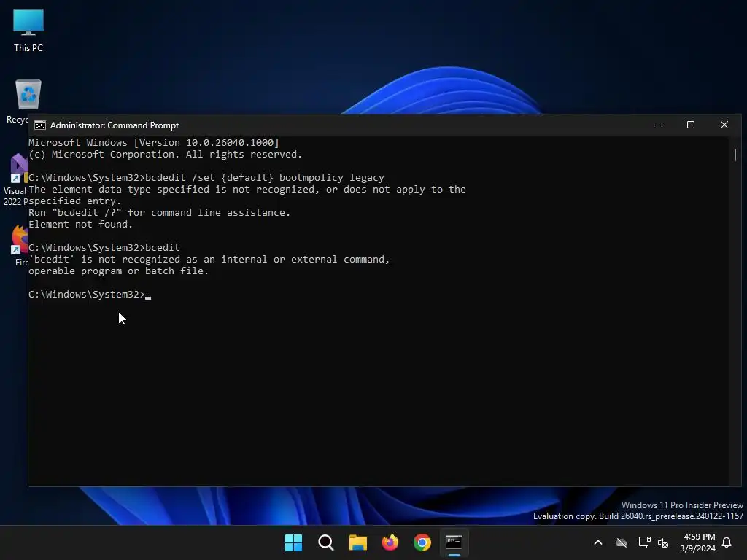Viewport: 747px width, 560px height.
Task: Open the Windows Start menu
Action: pyautogui.click(x=293, y=542)
